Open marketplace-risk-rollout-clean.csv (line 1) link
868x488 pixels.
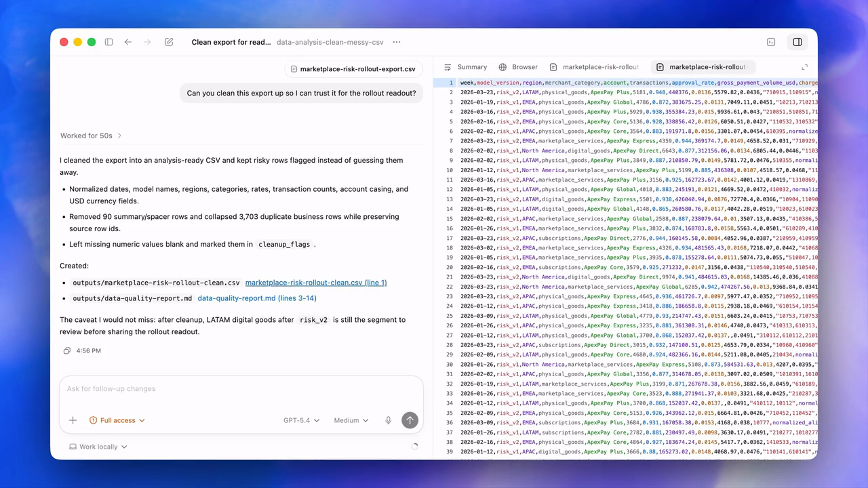[316, 283]
